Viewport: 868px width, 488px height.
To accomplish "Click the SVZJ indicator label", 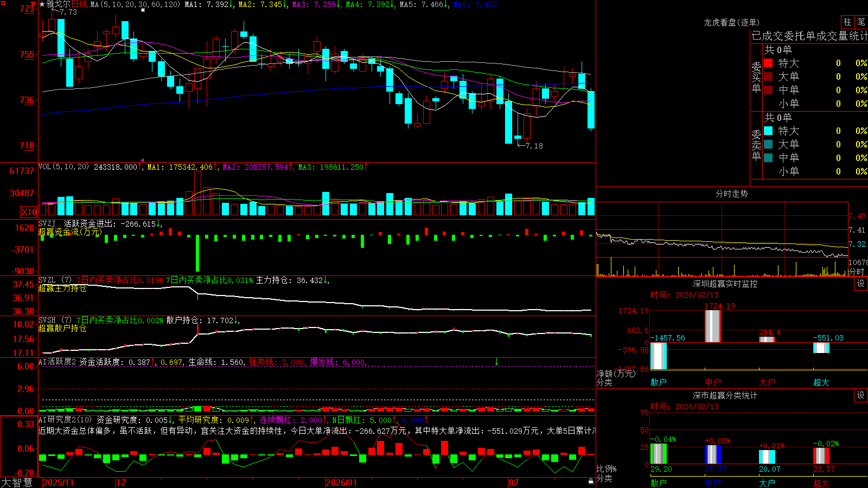I will coord(47,223).
